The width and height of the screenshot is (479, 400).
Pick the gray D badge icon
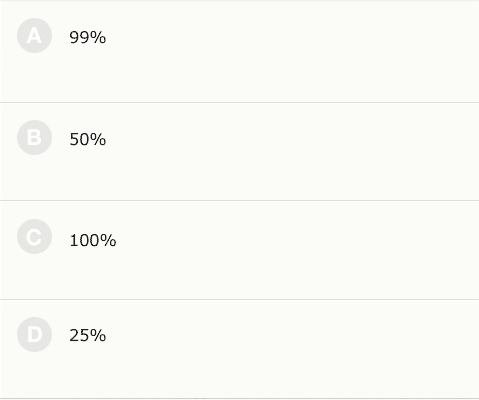point(34,334)
